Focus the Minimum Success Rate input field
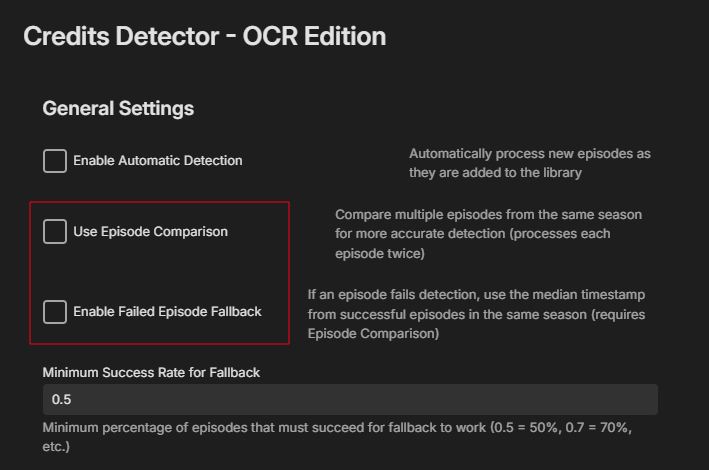The width and height of the screenshot is (709, 470). 350,399
